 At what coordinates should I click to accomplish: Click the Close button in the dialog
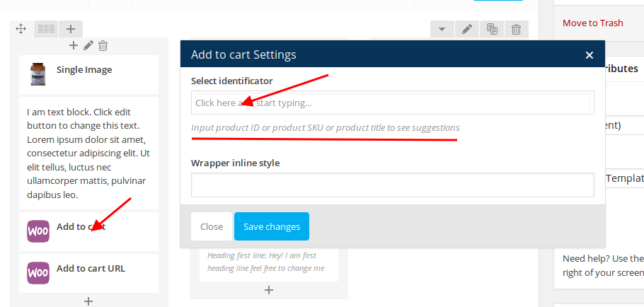tap(212, 226)
